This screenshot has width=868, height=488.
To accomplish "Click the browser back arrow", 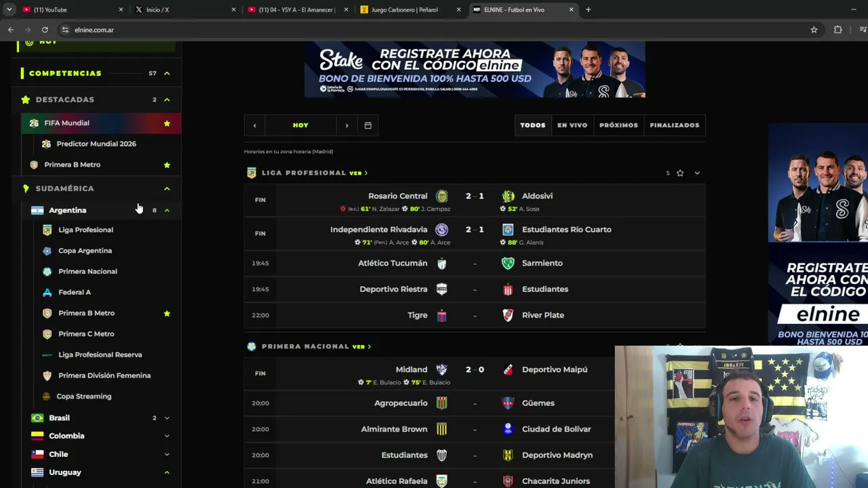I will 11,30.
